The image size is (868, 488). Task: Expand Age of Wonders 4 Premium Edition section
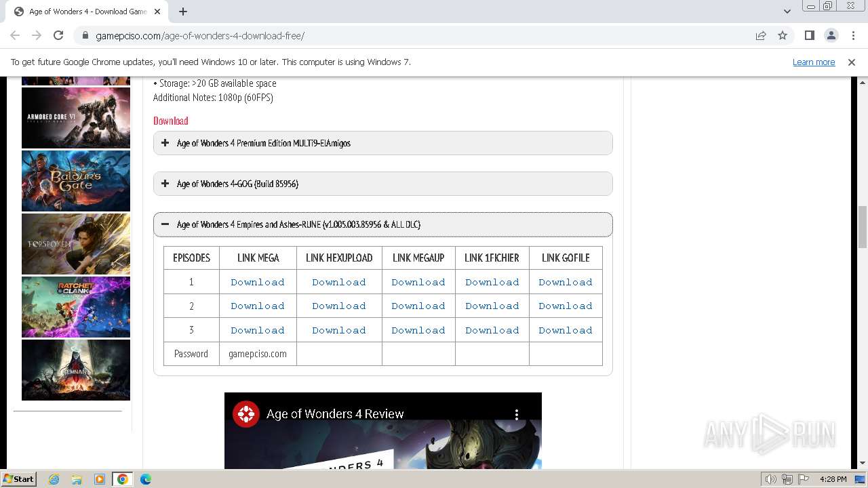tap(383, 143)
